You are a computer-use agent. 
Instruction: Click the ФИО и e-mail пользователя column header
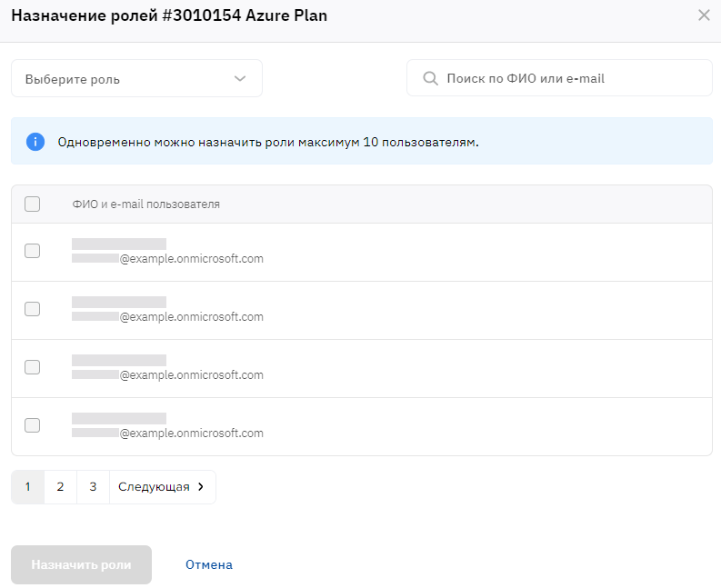[145, 204]
